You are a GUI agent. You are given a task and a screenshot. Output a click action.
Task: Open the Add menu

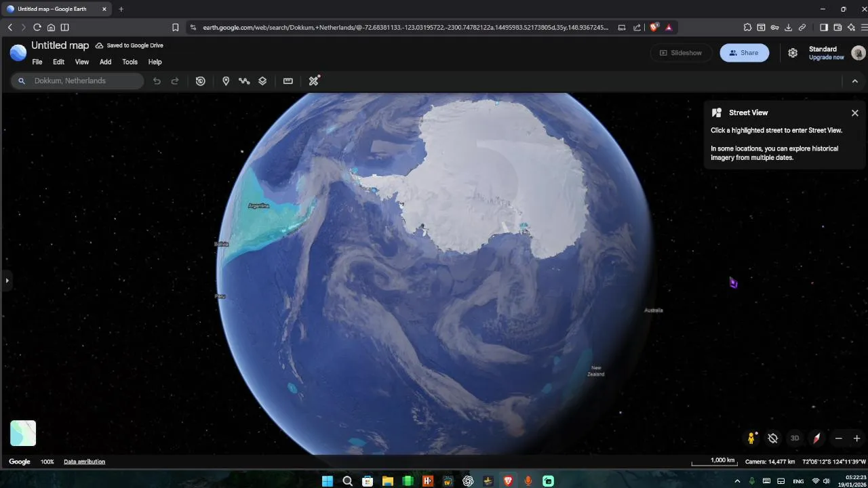pos(105,62)
